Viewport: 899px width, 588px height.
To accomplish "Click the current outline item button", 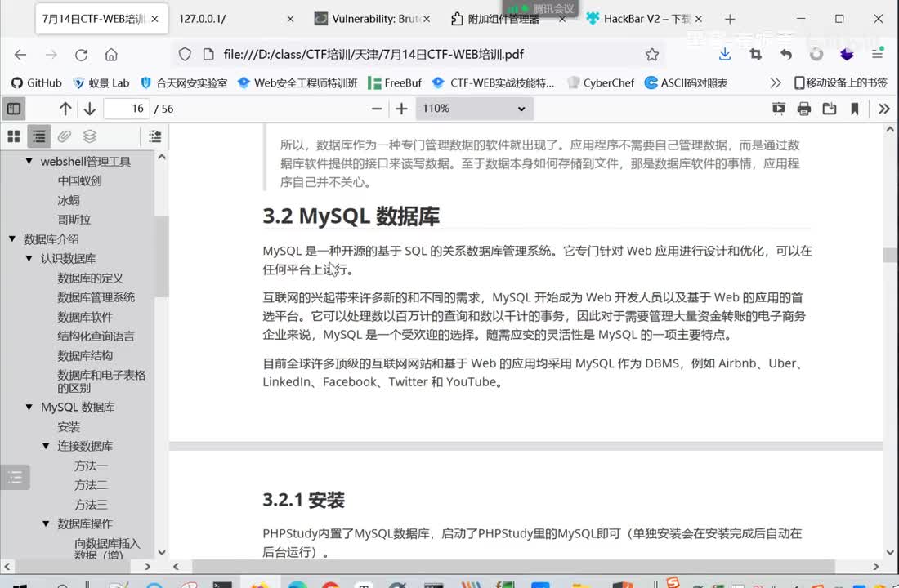I will point(154,136).
